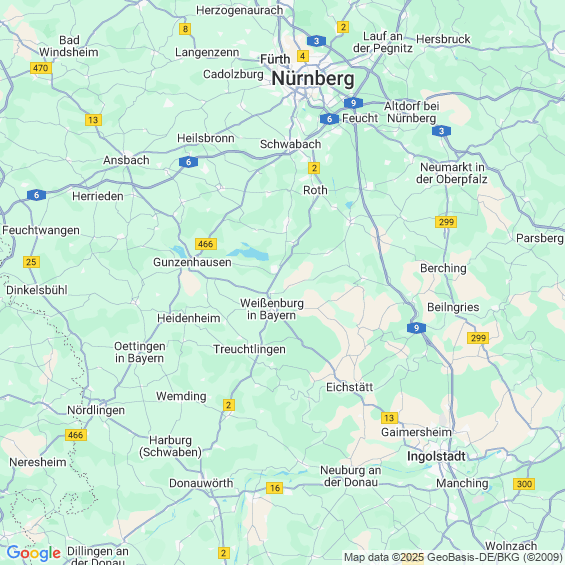Image resolution: width=565 pixels, height=565 pixels.
Task: Click the A470 road shield near Bad Windsheim
Action: (41, 68)
